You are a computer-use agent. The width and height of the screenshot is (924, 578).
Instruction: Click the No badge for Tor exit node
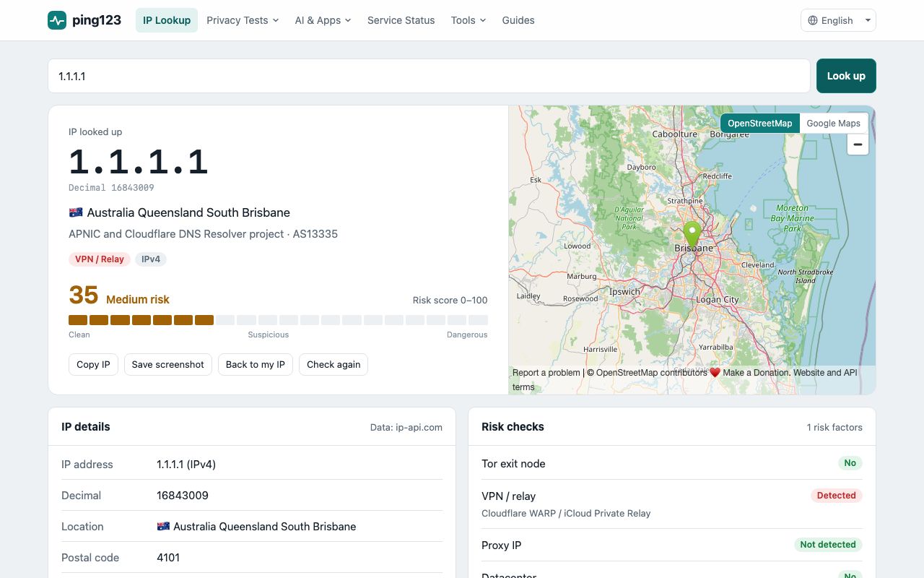tap(850, 463)
